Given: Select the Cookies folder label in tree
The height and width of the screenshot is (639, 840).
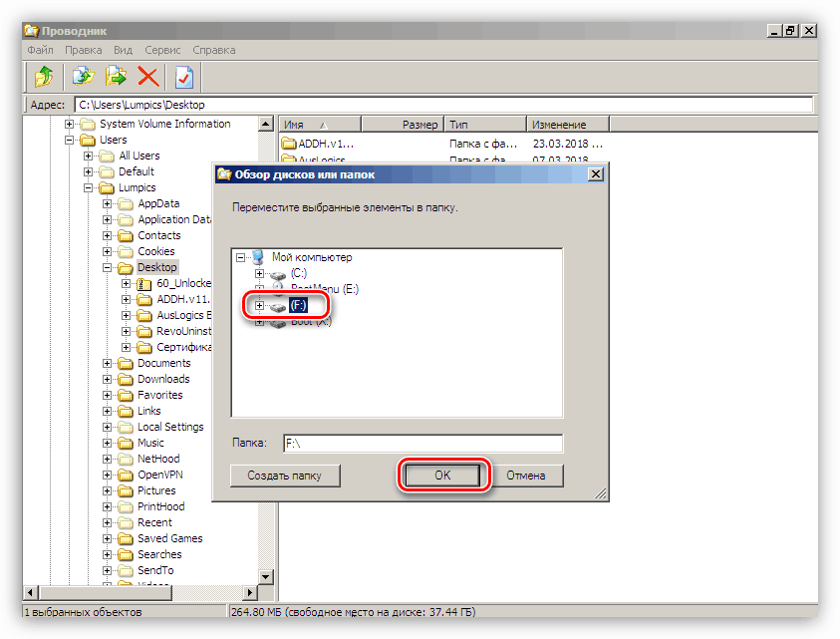Looking at the screenshot, I should coord(155,251).
